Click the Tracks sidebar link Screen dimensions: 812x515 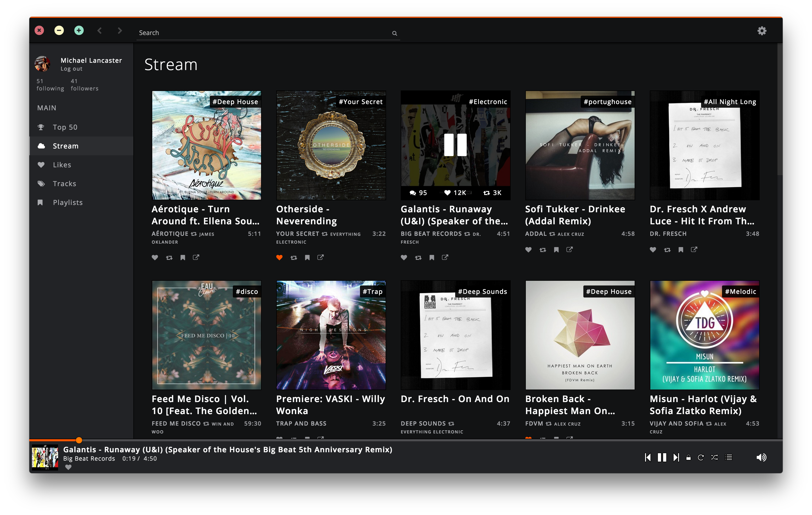(x=65, y=183)
